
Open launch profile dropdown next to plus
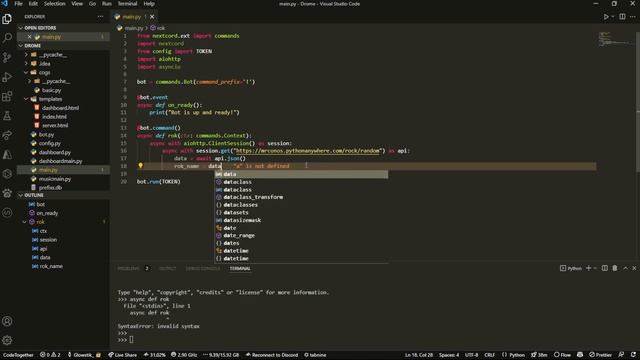tap(595, 268)
